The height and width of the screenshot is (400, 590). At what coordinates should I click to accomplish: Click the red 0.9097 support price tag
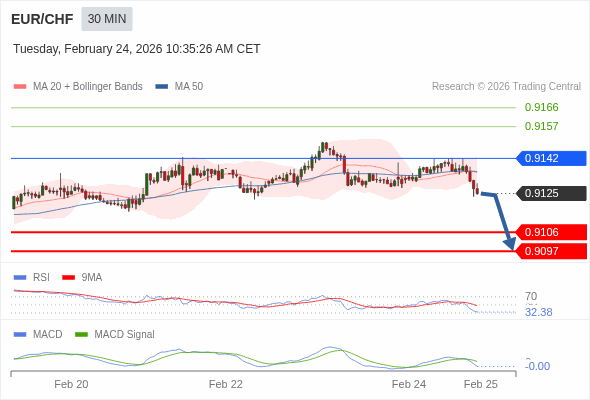tap(551, 251)
